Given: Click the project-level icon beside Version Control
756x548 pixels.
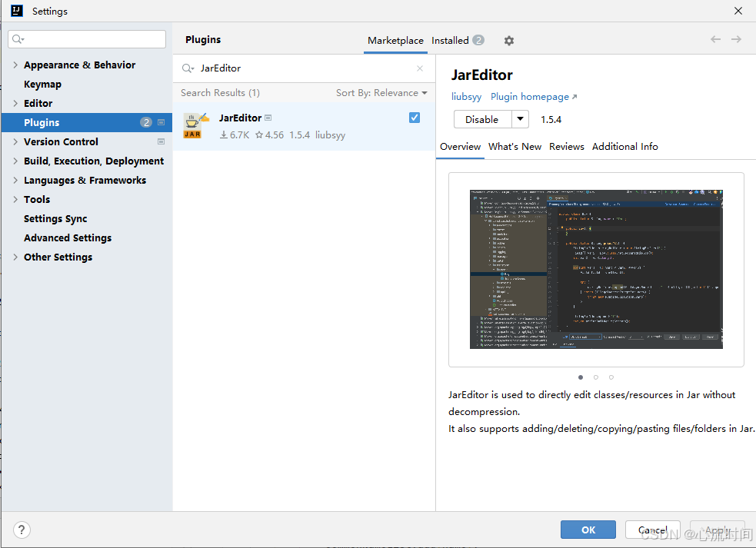Looking at the screenshot, I should tap(161, 141).
